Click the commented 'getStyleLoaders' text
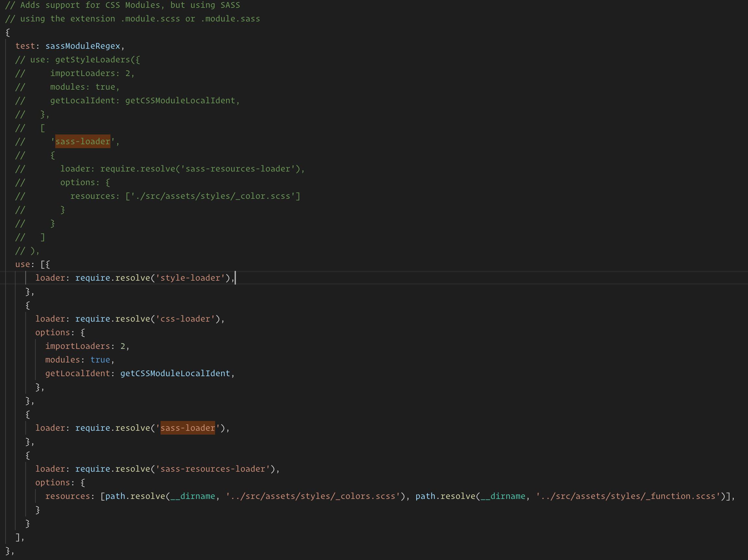The image size is (748, 560). (x=93, y=59)
